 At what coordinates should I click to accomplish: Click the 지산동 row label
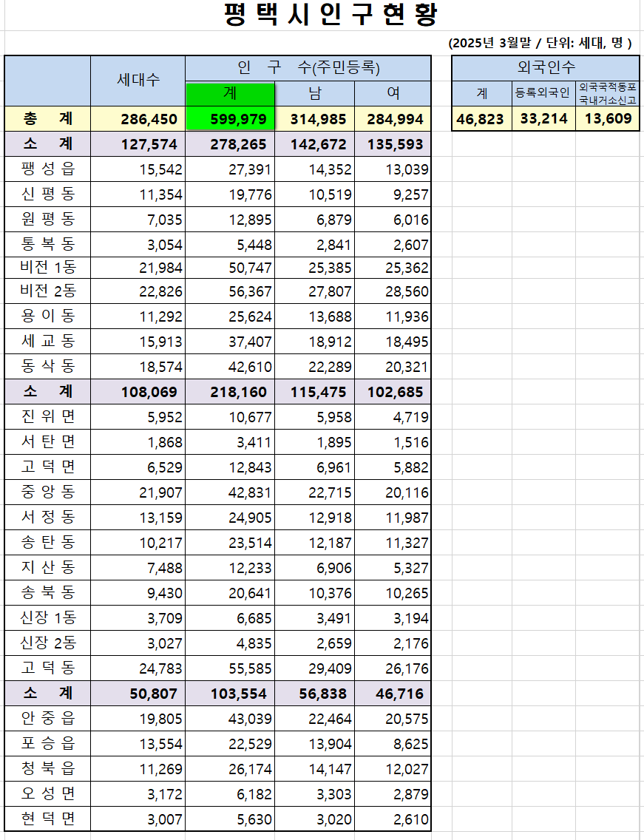pyautogui.click(x=47, y=567)
